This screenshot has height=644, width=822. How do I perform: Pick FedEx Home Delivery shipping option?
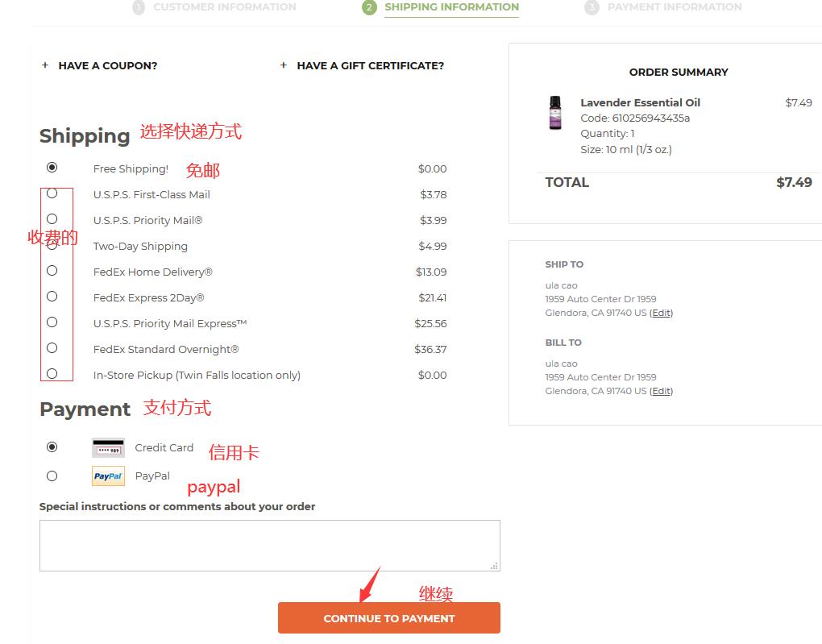[x=52, y=271]
